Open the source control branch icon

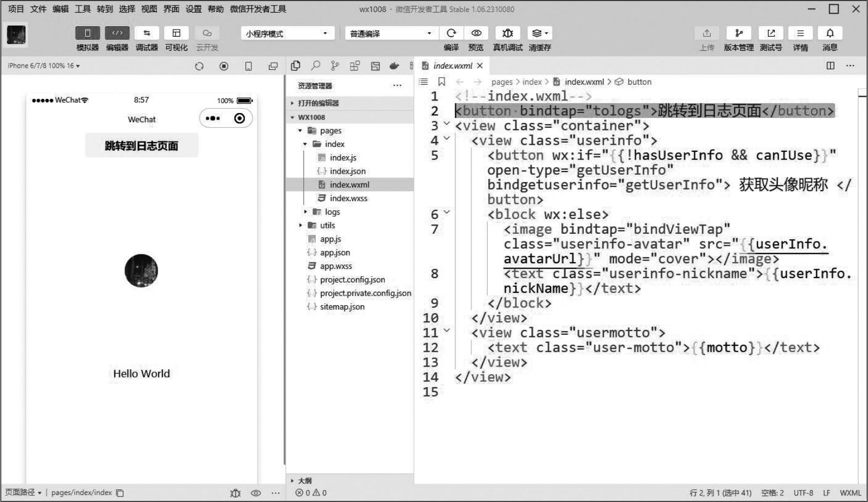(335, 66)
